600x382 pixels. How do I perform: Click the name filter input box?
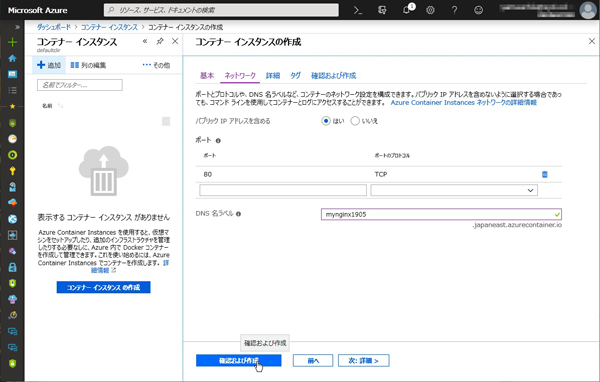[80, 85]
